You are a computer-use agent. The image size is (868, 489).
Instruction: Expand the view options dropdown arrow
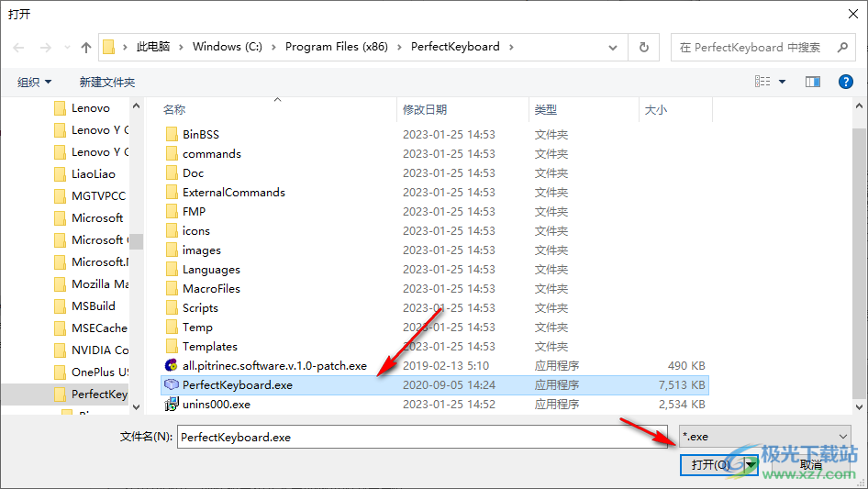[x=782, y=82]
